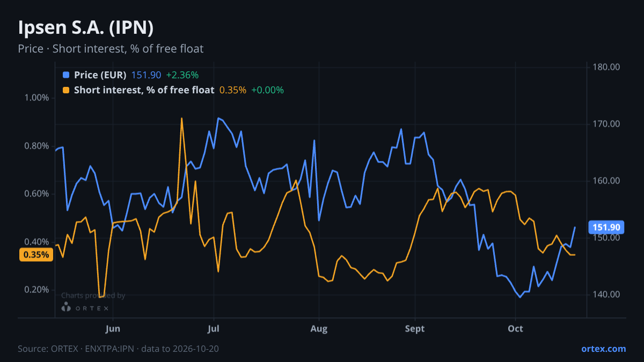Click the Sept x-axis label
Image resolution: width=644 pixels, height=362 pixels.
415,328
